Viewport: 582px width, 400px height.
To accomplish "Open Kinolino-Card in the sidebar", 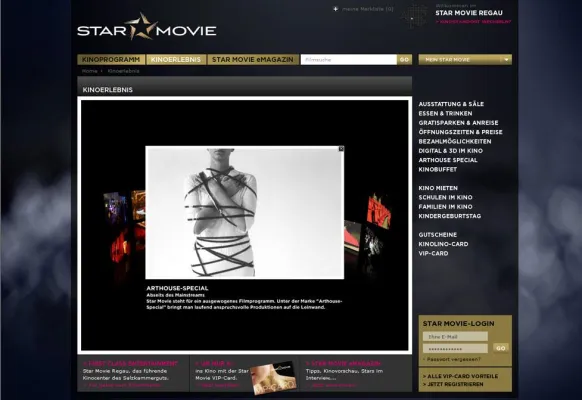I will [x=443, y=244].
